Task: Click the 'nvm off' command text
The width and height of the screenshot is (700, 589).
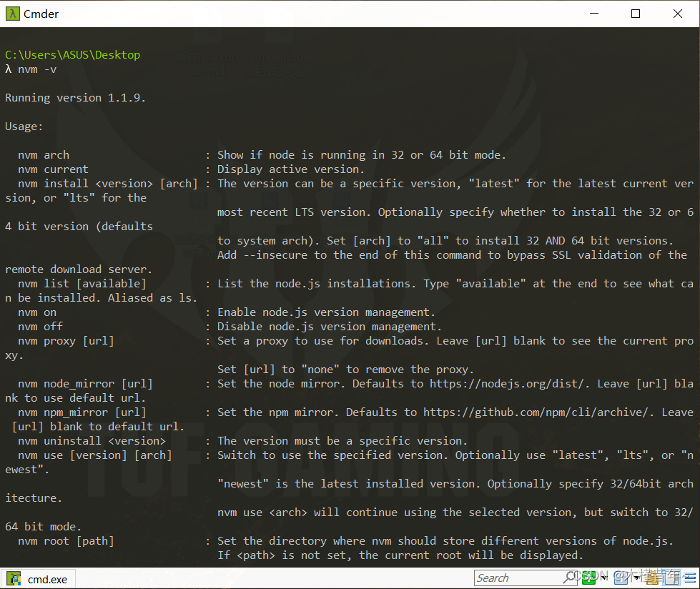Action: (x=41, y=327)
